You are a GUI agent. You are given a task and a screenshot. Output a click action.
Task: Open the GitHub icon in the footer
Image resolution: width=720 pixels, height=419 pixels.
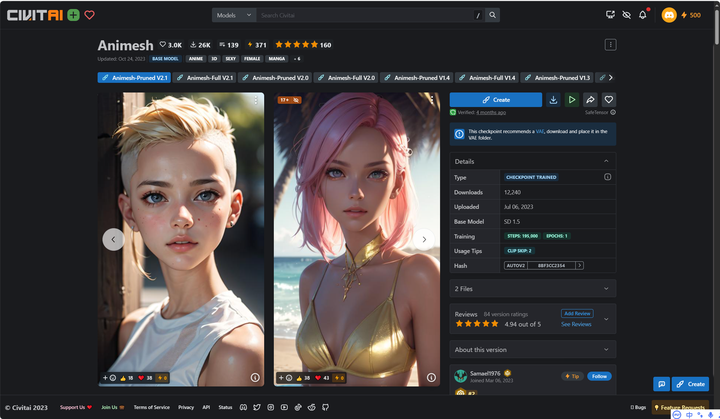[326, 407]
